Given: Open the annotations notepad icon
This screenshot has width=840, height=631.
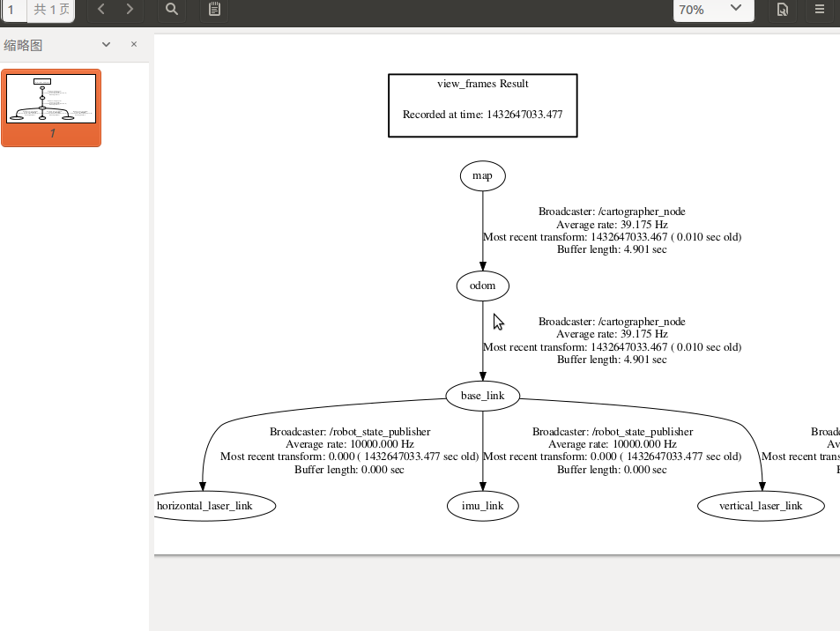Looking at the screenshot, I should click(x=214, y=9).
